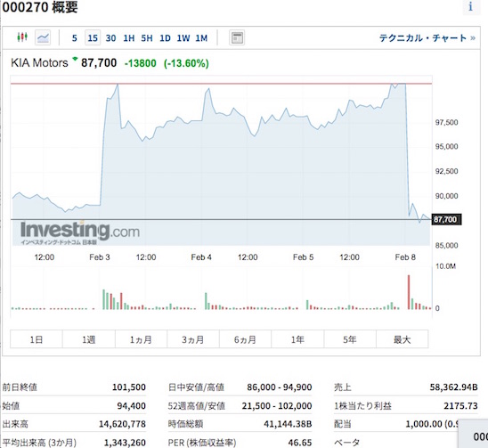The height and width of the screenshot is (448, 488).
Task: Show the 5年 time range
Action: point(350,339)
